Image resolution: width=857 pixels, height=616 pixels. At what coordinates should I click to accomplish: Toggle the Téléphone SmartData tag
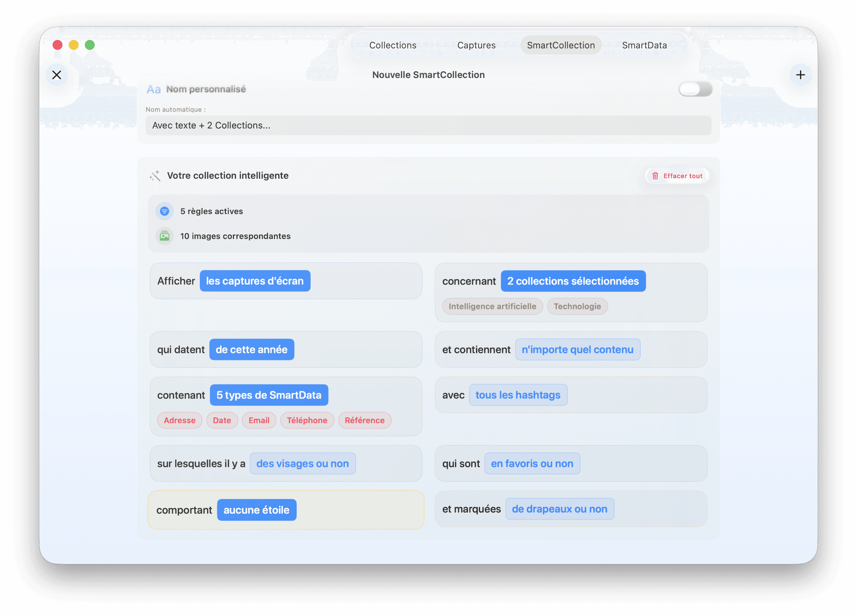coord(307,420)
